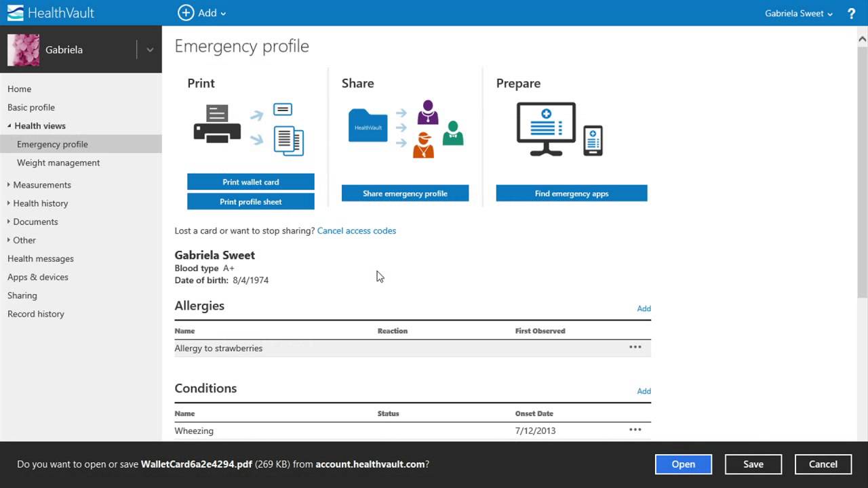
Task: Click the HealthVault folder illustration under Share
Action: tap(368, 125)
